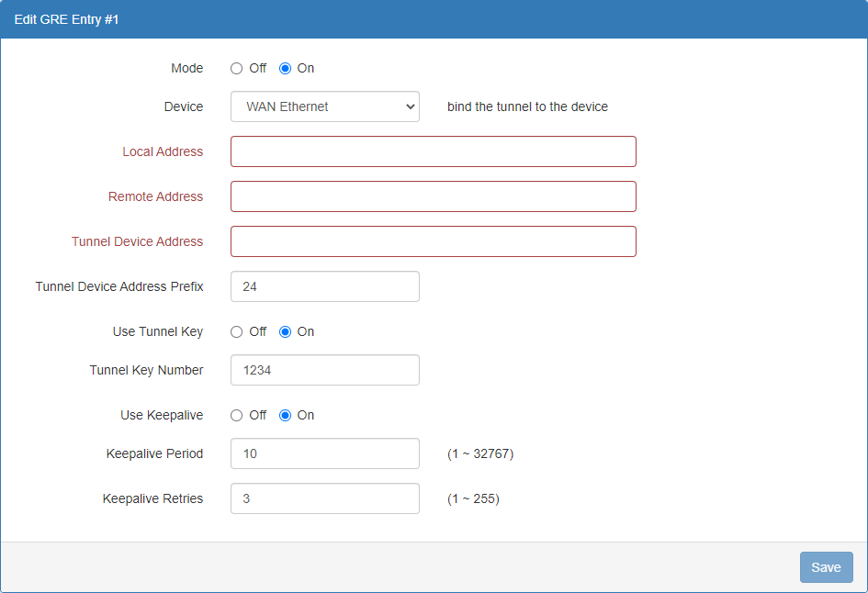868x593 pixels.
Task: Click the Tunnel Device Address input field
Action: (x=434, y=241)
